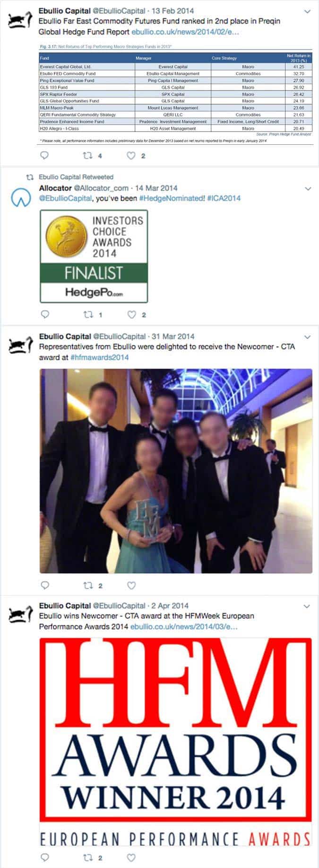Image resolution: width=319 pixels, height=868 pixels.
Task: Open the #hfmawards2014 hashtag
Action: coord(99,357)
